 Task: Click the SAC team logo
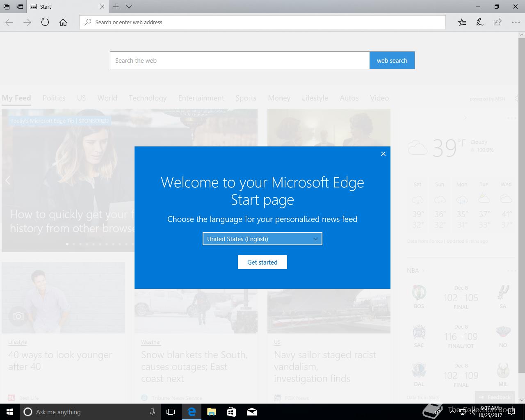pos(419,331)
